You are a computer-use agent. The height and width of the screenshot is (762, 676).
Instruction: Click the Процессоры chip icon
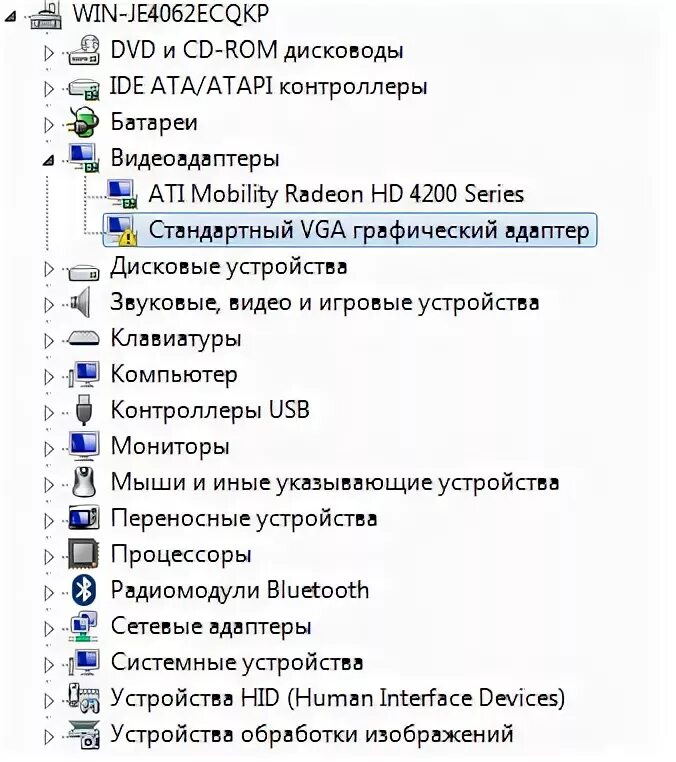point(84,554)
